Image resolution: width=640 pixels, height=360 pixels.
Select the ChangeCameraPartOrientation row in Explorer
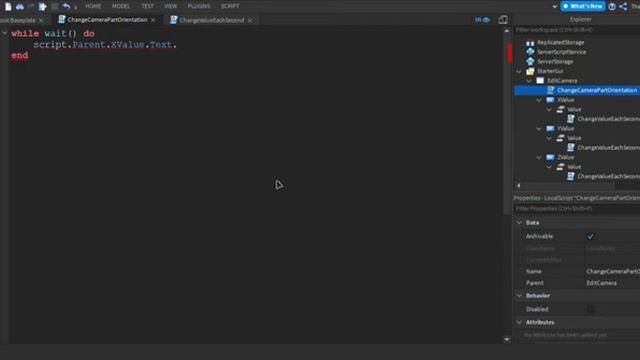[577, 90]
